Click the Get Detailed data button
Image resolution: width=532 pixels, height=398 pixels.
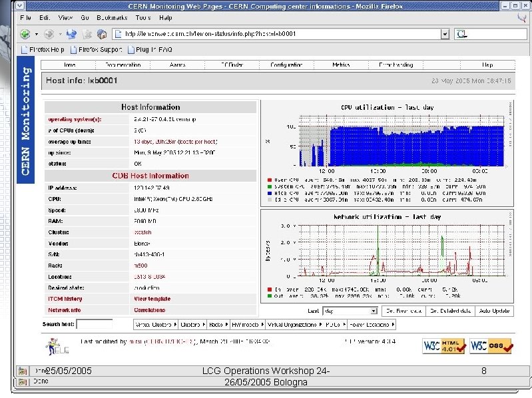(x=450, y=311)
